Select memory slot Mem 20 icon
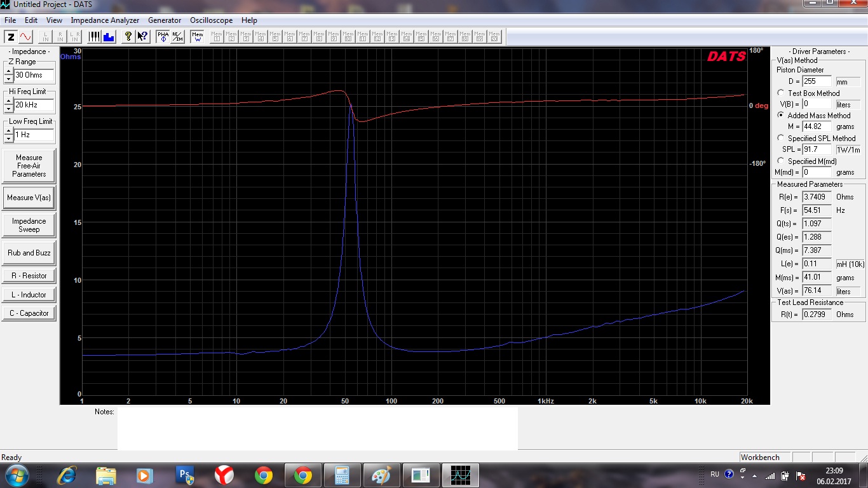 coord(494,37)
